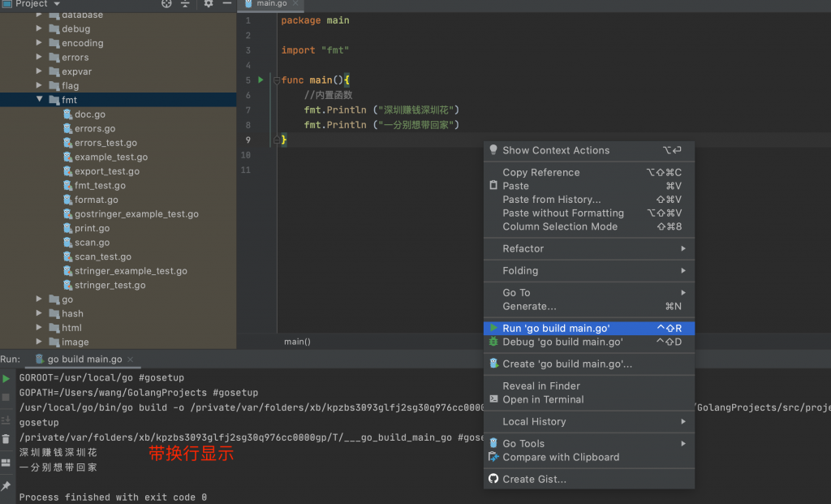Open the Refactor submenu
The width and height of the screenshot is (831, 504).
coord(589,248)
